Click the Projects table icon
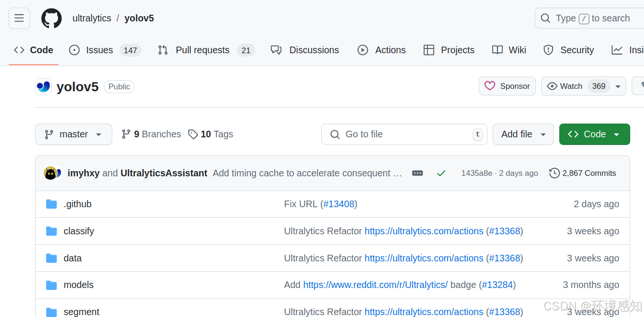 tap(429, 50)
